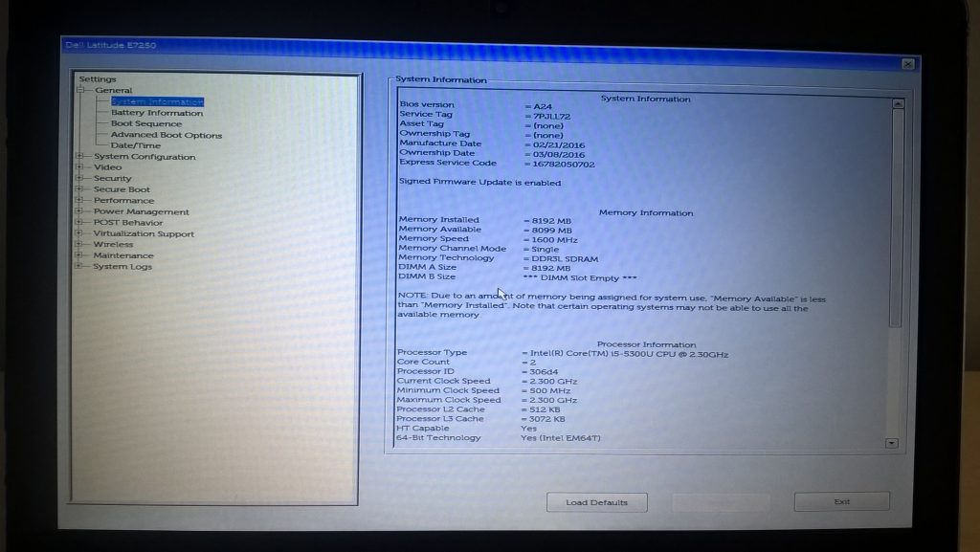Image resolution: width=980 pixels, height=552 pixels.
Task: Click the DIMM Slot Empty text
Action: (579, 278)
